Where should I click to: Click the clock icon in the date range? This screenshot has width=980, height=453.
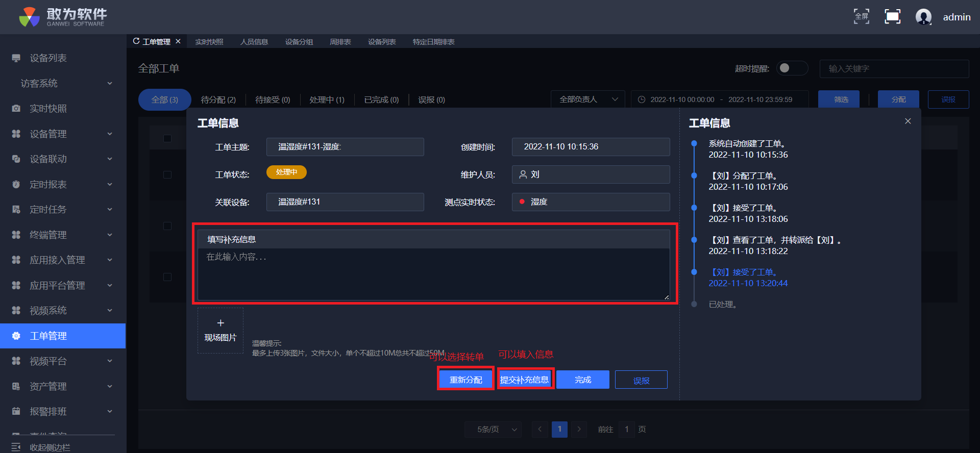tap(642, 99)
